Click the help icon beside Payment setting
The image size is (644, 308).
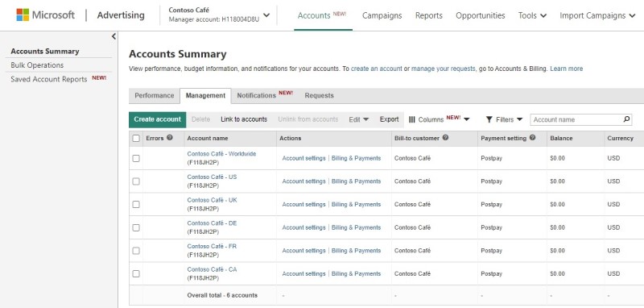click(532, 138)
